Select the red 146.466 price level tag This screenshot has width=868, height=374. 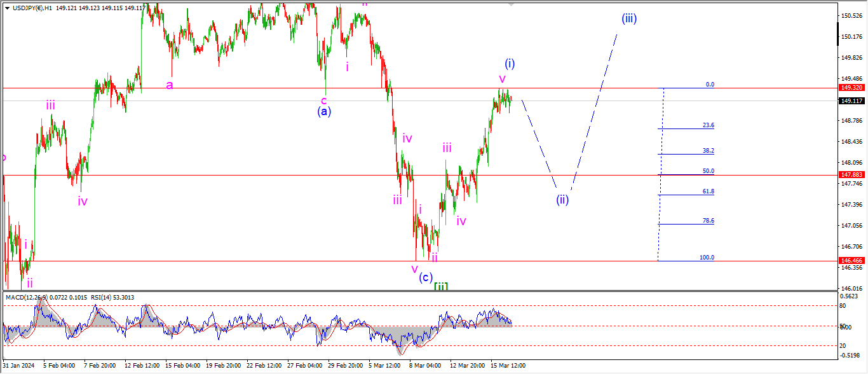850,261
